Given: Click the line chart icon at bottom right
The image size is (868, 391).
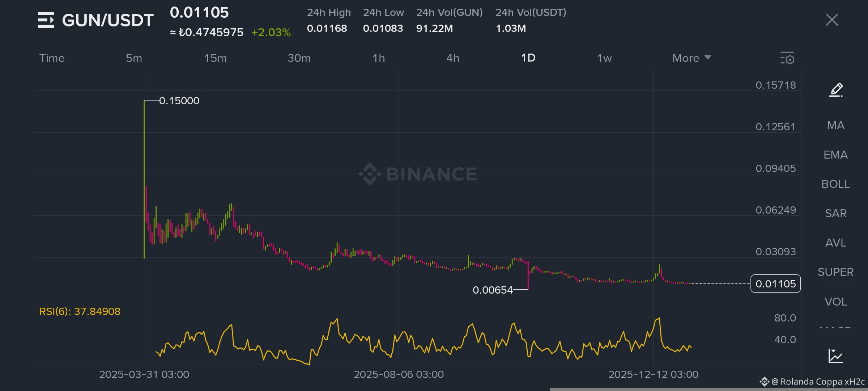Looking at the screenshot, I should 835,356.
